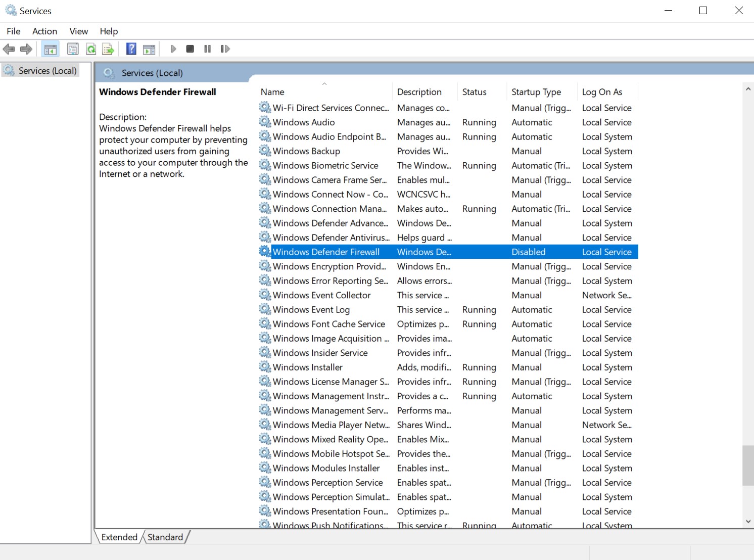Select Windows Camera Frame Server row
754x560 pixels.
448,180
